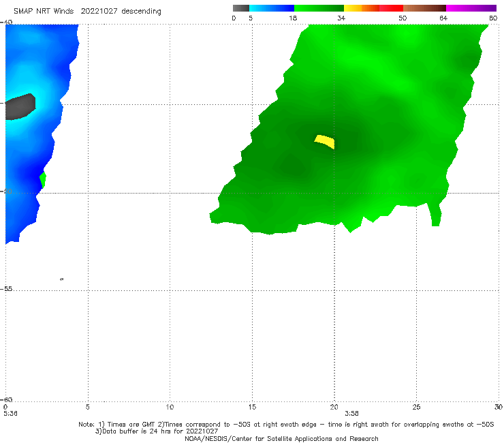Image resolution: width=504 pixels, height=443 pixels.
Task: Click the color bar label '80'
Action: coord(493,18)
